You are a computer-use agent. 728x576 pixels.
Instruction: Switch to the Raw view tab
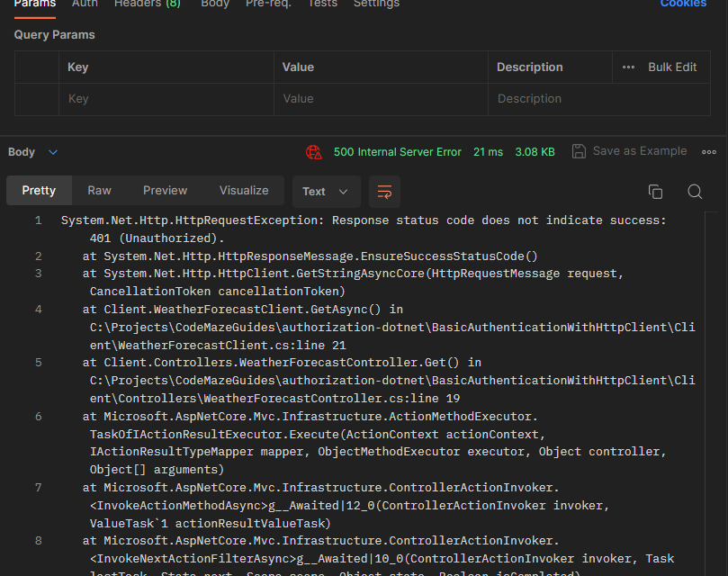pyautogui.click(x=99, y=191)
